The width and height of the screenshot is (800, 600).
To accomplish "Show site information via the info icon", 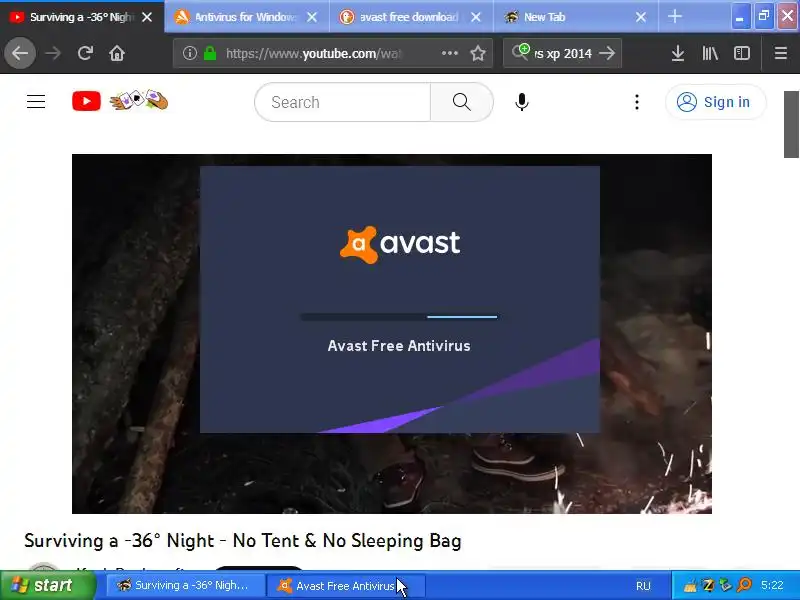I will pyautogui.click(x=190, y=53).
